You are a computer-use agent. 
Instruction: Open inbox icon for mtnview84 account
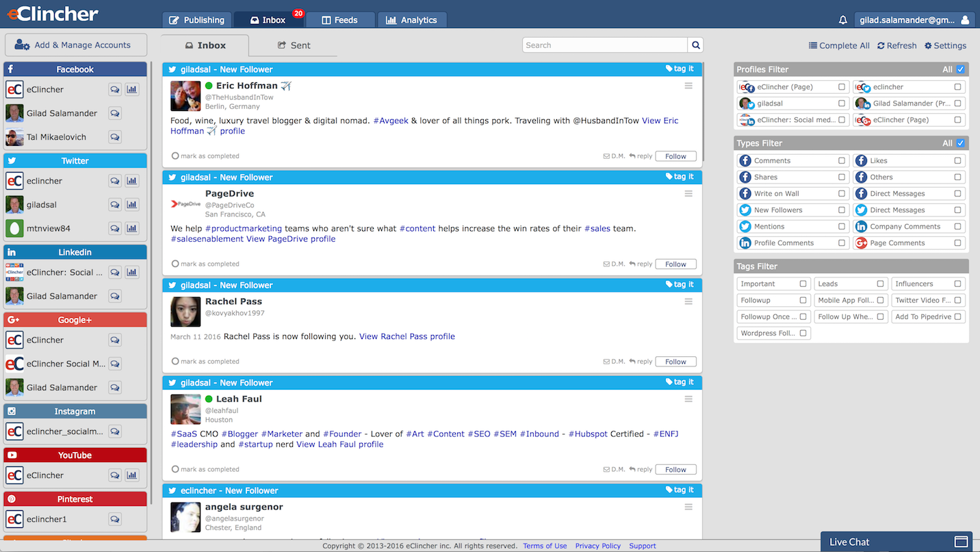click(115, 228)
